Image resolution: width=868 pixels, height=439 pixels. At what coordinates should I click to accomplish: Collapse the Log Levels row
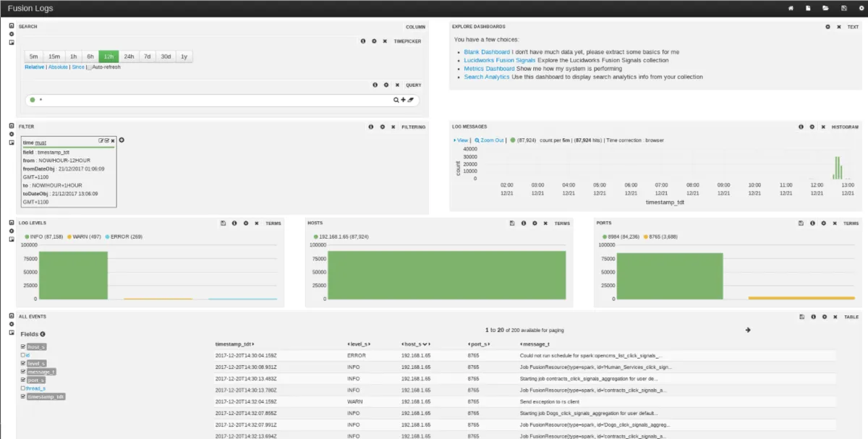pos(12,223)
